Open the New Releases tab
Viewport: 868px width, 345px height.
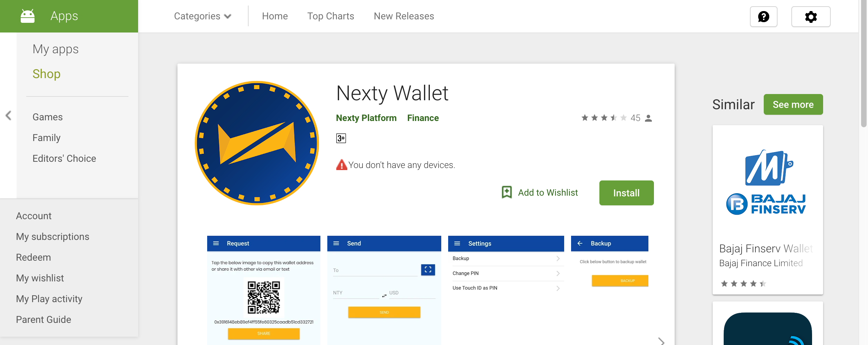(404, 16)
